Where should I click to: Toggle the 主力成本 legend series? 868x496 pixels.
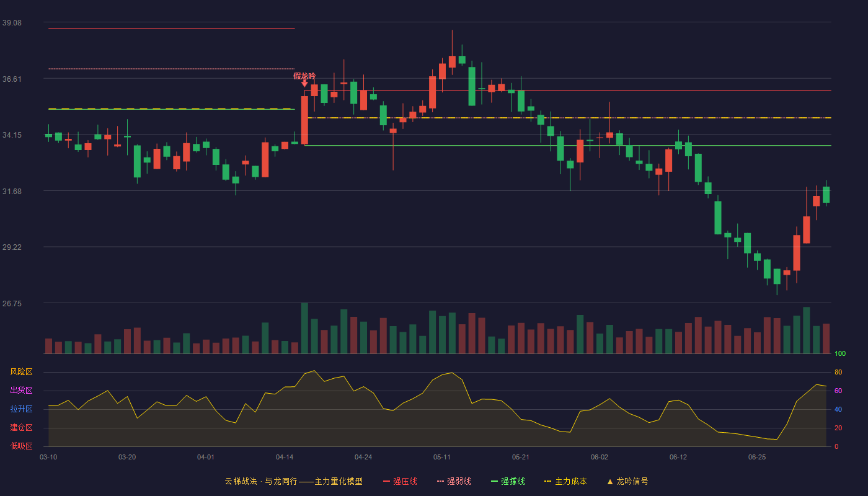565,481
